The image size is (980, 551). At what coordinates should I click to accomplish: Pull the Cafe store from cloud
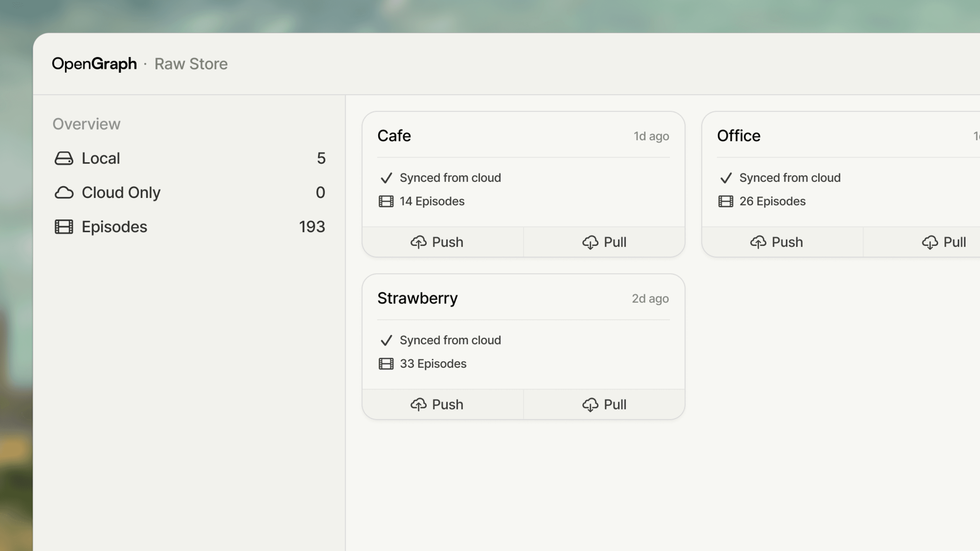tap(604, 242)
